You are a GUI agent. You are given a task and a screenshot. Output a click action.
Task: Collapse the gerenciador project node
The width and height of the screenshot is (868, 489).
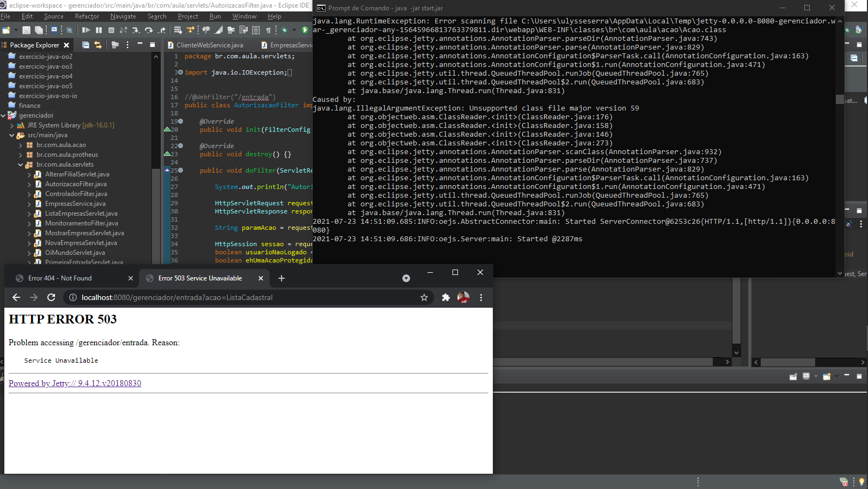pyautogui.click(x=3, y=115)
